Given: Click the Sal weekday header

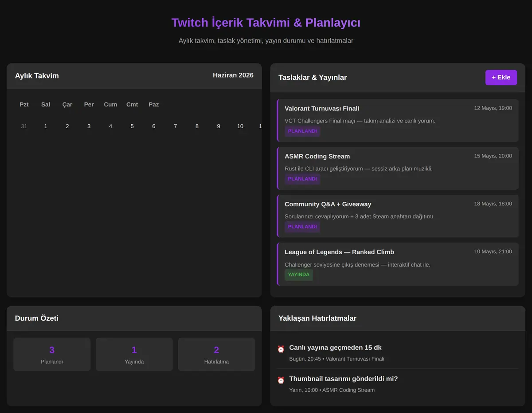Looking at the screenshot, I should point(46,105).
